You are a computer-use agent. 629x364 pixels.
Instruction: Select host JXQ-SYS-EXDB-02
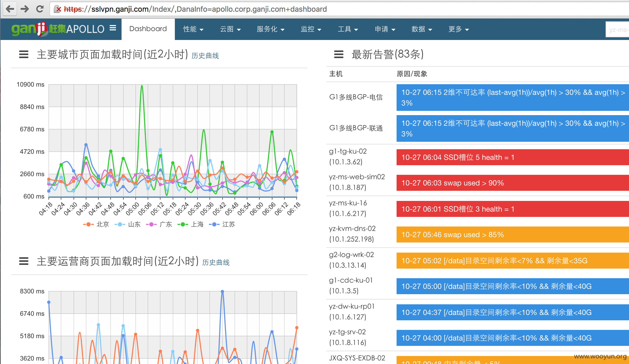[x=357, y=358]
